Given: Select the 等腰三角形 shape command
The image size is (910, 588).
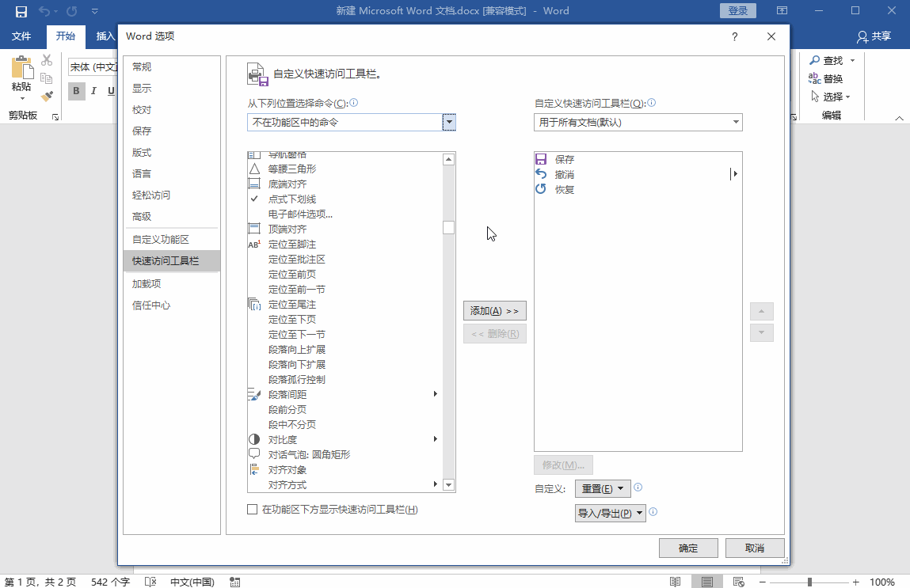Looking at the screenshot, I should [284, 168].
